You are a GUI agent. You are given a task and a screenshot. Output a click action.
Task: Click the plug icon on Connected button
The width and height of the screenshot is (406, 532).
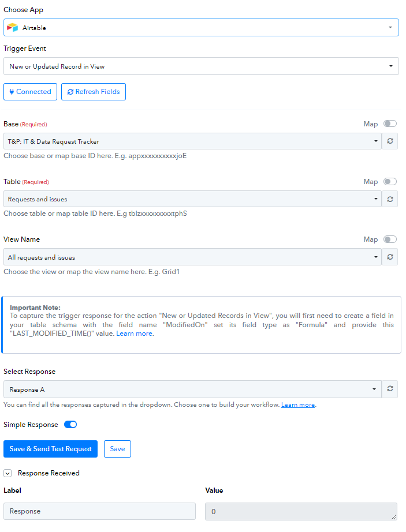point(12,92)
